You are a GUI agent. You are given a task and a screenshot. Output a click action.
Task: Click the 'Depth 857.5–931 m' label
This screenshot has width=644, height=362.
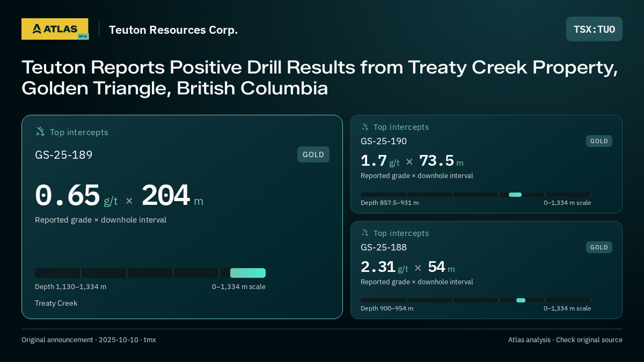click(x=390, y=203)
